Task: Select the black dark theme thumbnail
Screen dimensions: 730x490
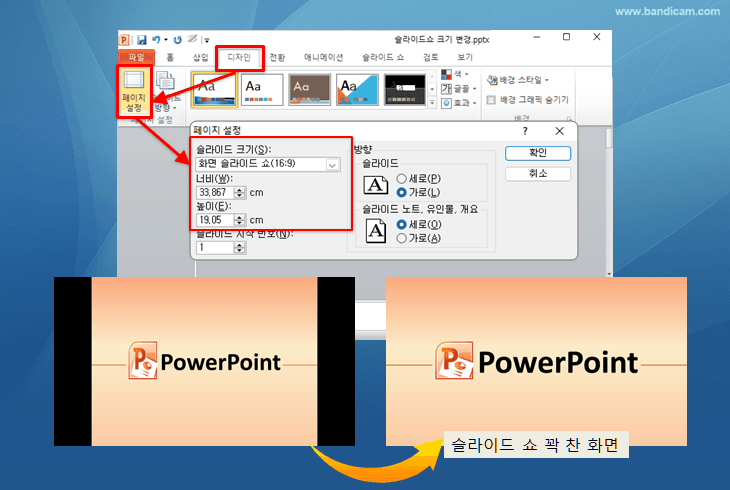Action: point(405,90)
